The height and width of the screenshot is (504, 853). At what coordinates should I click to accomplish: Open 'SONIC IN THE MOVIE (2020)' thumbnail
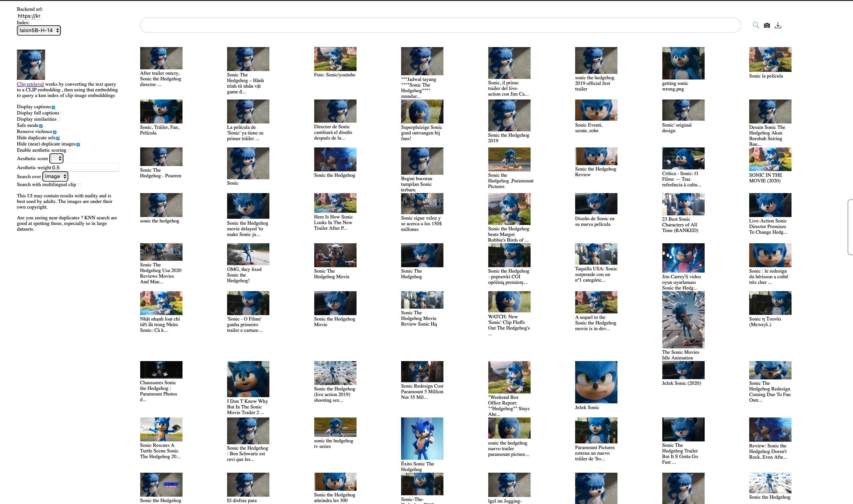tap(770, 159)
